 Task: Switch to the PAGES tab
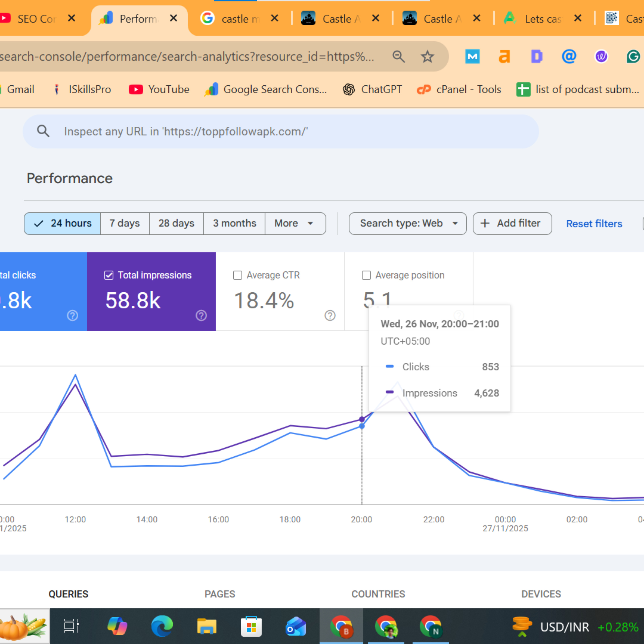(x=220, y=594)
